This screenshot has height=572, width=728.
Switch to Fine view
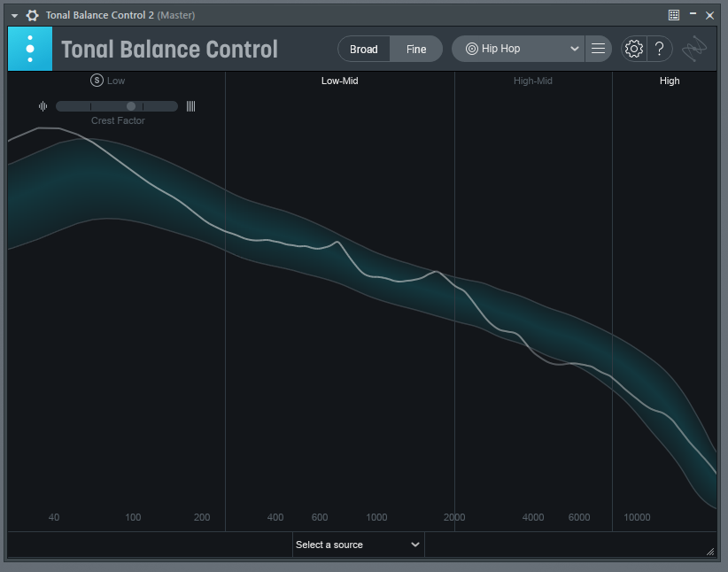tap(416, 49)
